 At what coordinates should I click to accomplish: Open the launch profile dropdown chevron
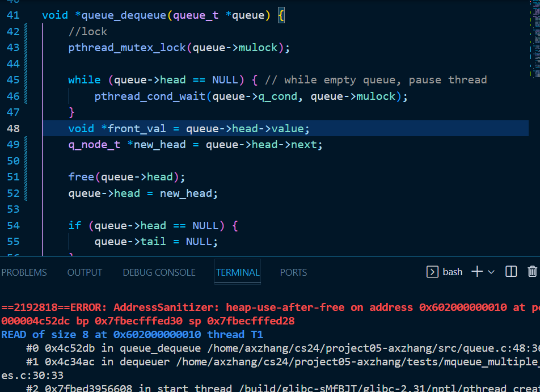click(x=491, y=272)
